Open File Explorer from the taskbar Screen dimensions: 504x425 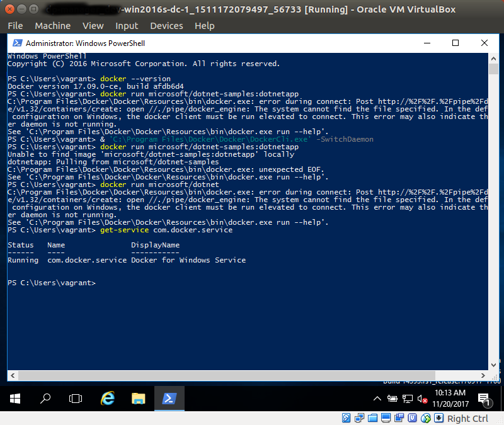[139, 399]
